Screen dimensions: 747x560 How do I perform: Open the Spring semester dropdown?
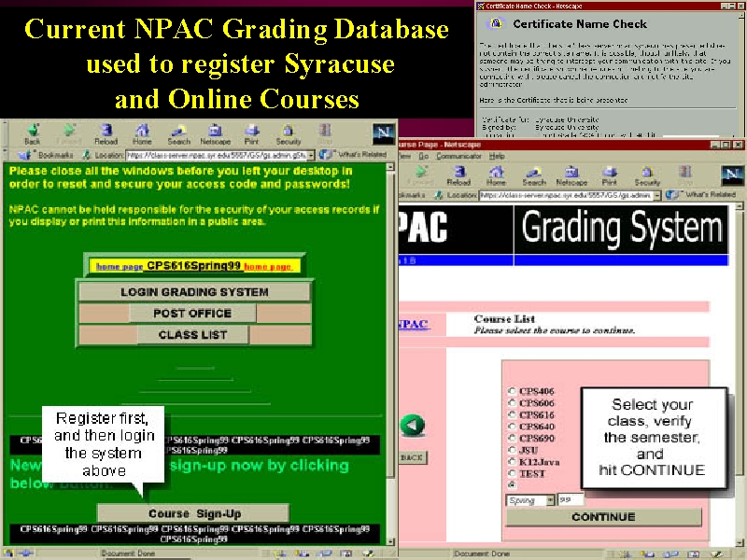[x=530, y=500]
